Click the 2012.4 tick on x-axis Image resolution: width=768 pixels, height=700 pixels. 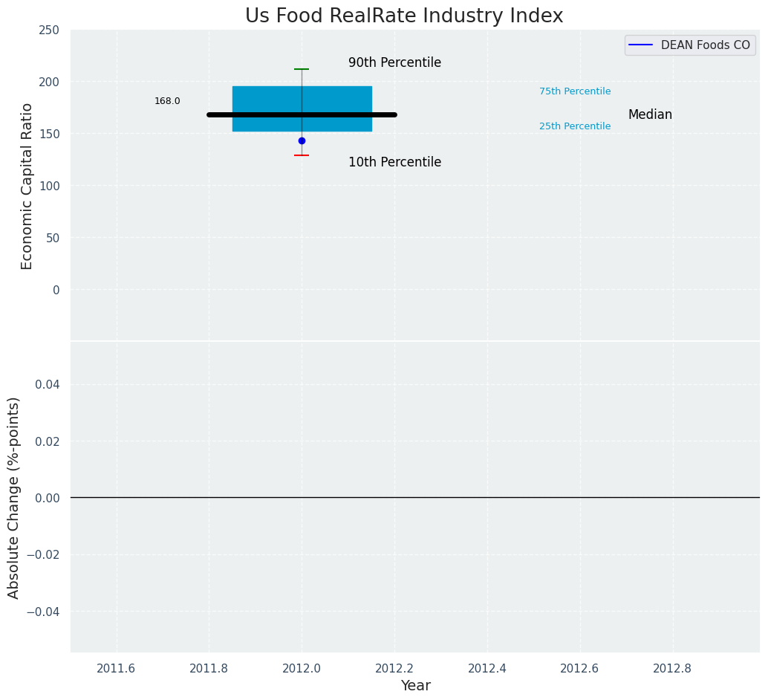[487, 668]
